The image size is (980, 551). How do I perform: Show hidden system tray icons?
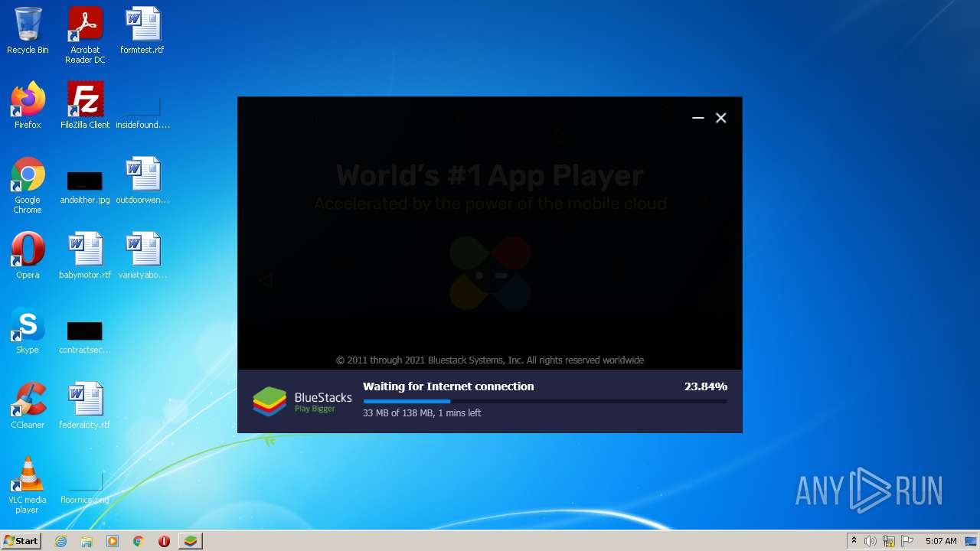[854, 541]
